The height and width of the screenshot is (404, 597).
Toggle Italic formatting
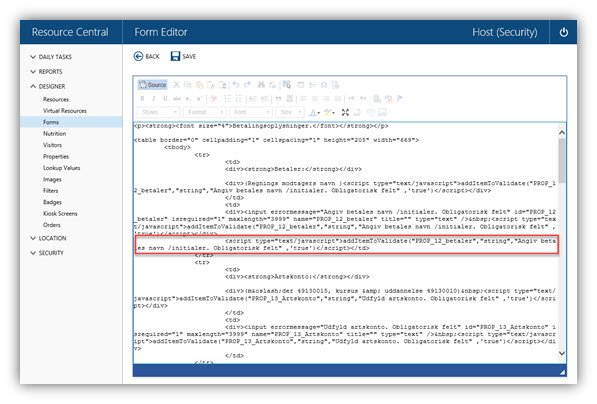pyautogui.click(x=153, y=99)
